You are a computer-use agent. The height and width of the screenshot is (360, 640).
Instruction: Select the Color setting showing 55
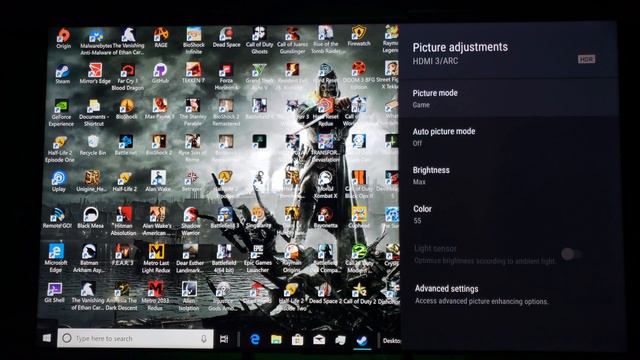(x=508, y=214)
